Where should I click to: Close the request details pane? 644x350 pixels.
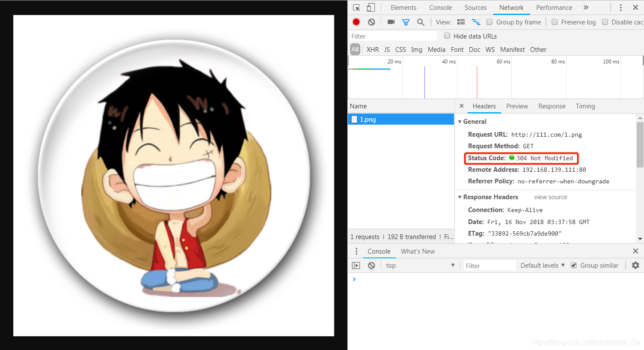point(461,106)
